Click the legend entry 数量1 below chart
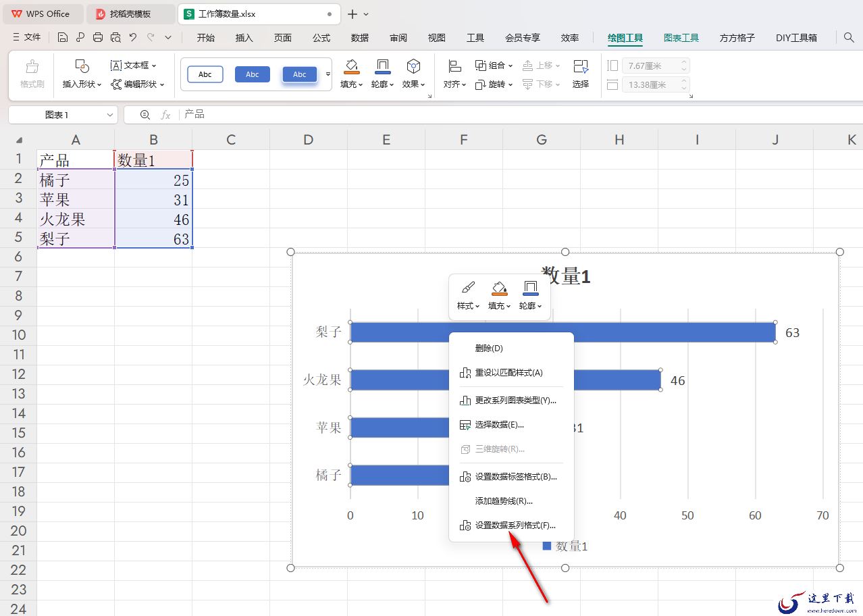Viewport: 863px width, 616px height. pyautogui.click(x=565, y=546)
